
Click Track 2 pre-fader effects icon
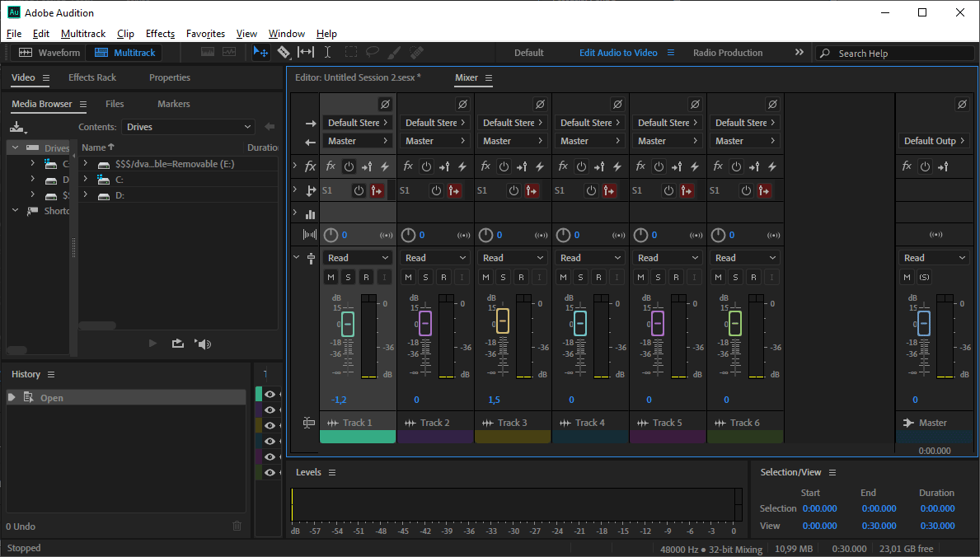(x=444, y=166)
